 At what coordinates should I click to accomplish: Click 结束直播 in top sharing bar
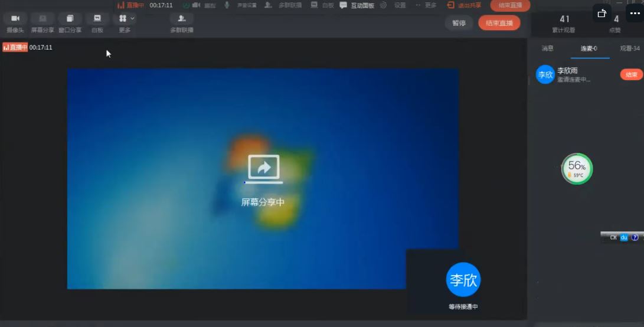[x=510, y=5]
